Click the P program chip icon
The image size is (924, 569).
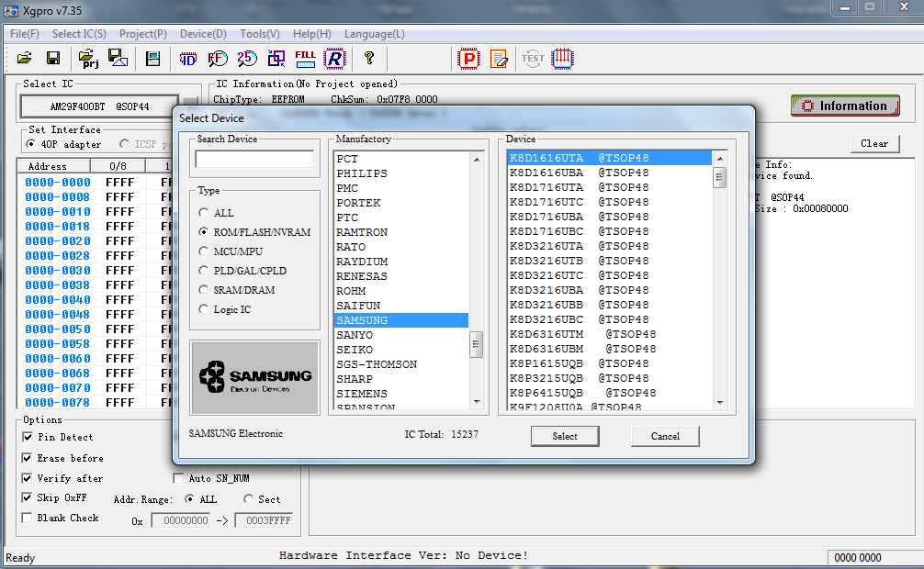point(469,59)
